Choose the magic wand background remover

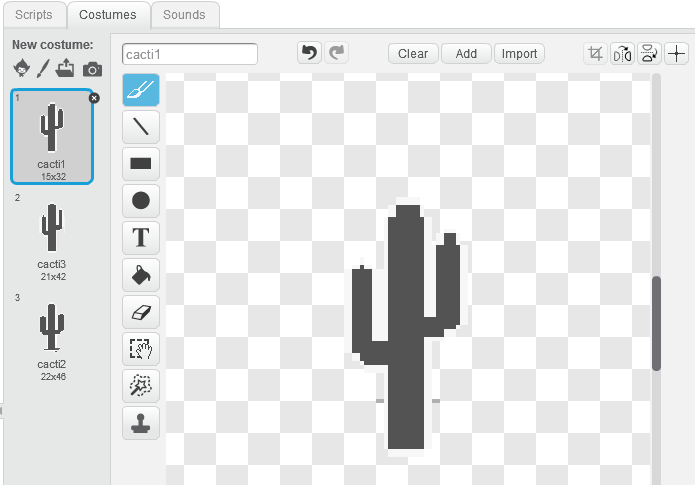[x=141, y=386]
